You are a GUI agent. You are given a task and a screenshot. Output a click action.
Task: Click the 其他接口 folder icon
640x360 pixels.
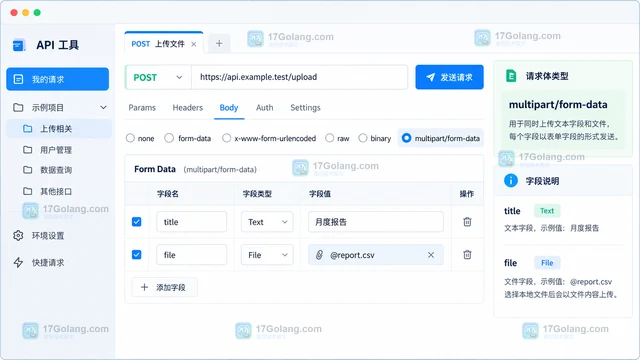(28, 191)
